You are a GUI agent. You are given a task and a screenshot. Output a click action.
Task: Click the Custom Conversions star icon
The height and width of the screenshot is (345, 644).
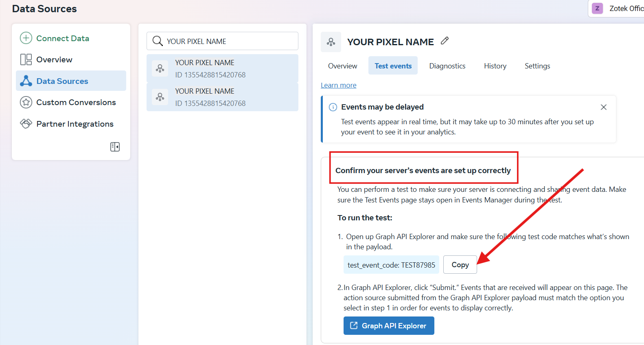[26, 102]
